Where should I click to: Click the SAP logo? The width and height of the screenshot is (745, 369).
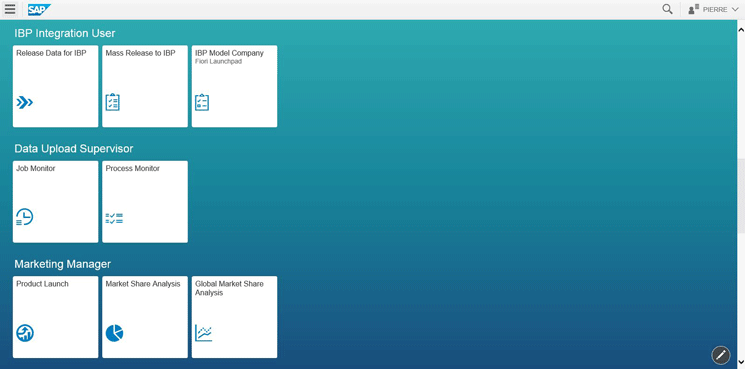(x=39, y=9)
